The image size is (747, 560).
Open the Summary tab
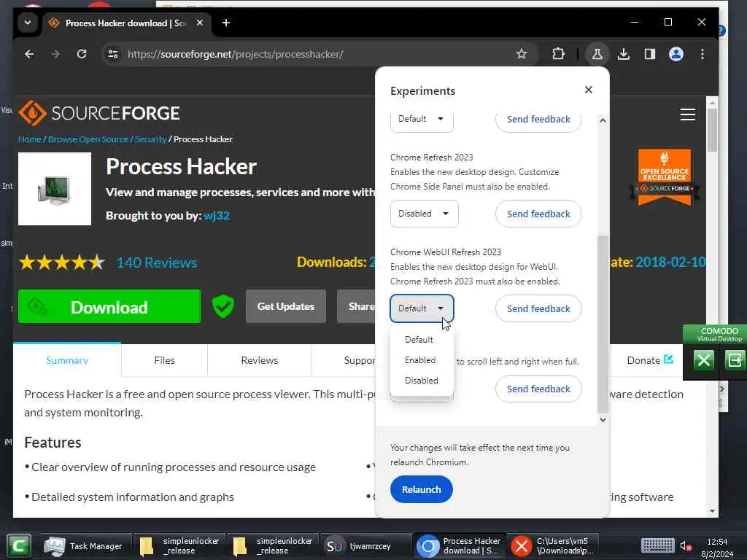click(x=67, y=360)
